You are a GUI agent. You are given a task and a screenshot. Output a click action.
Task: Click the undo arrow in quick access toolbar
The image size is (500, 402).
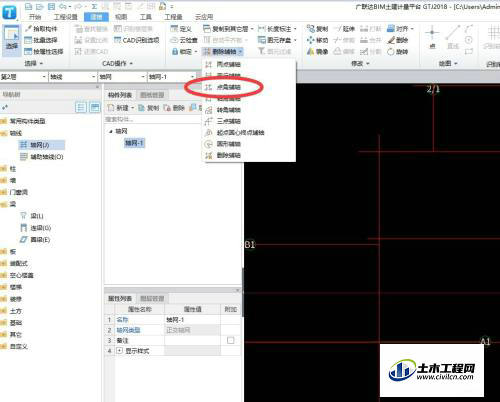(63, 6)
